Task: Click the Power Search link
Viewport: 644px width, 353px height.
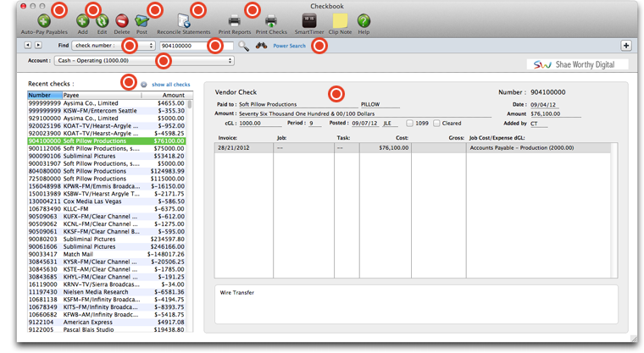Action: click(x=289, y=47)
